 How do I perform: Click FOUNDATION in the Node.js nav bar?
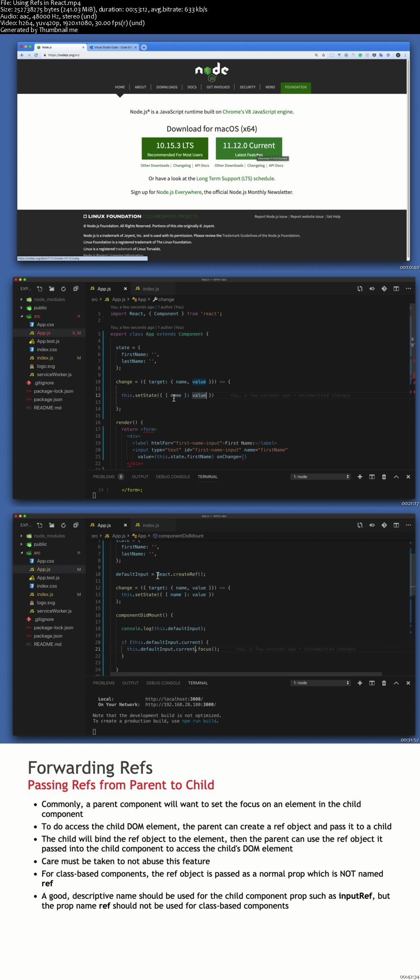tap(296, 87)
